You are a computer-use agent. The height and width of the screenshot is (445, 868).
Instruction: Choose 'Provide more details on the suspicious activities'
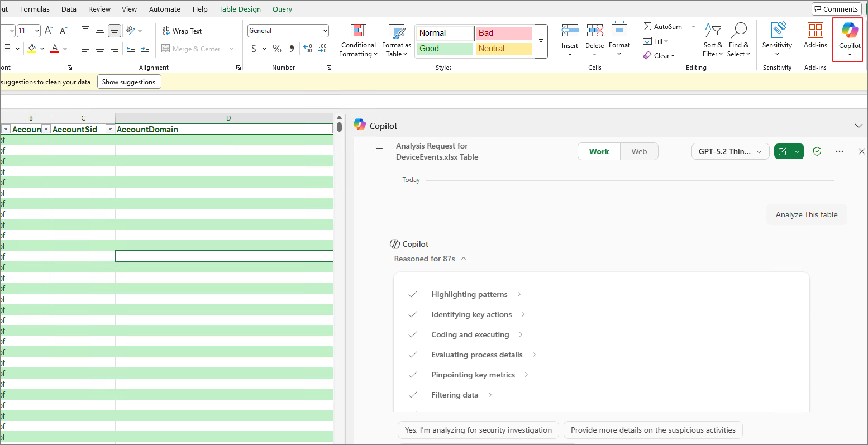click(x=653, y=430)
